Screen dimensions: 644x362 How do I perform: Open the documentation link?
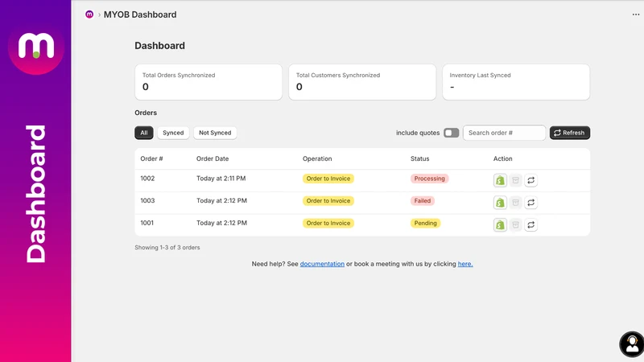[322, 264]
